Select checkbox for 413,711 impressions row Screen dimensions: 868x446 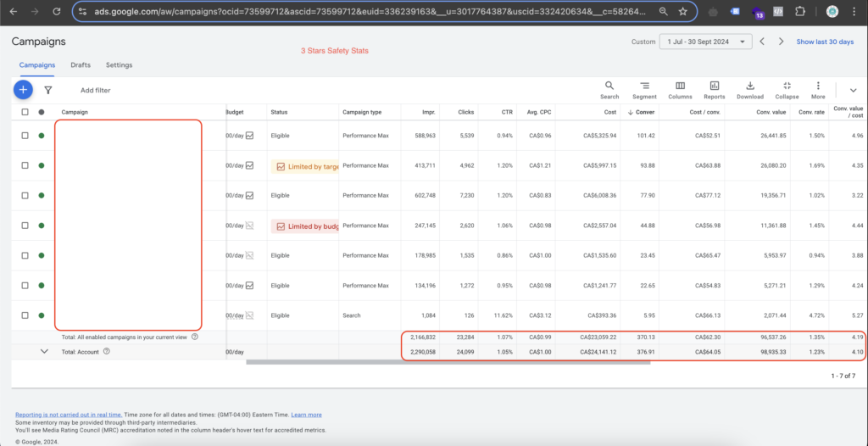[x=25, y=165]
